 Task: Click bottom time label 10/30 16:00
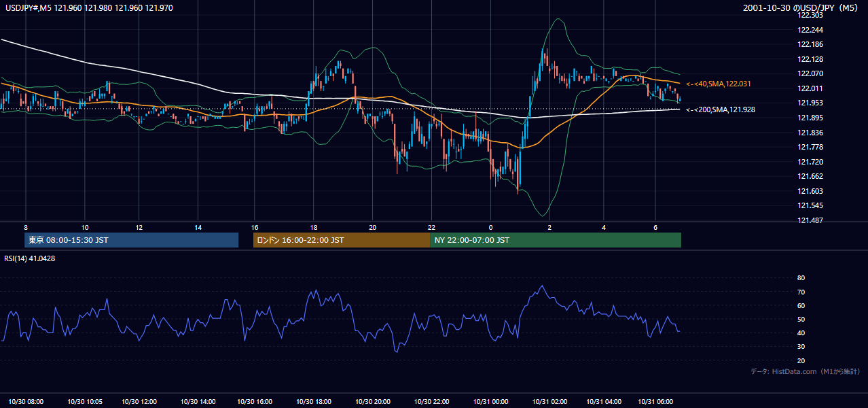point(255,402)
